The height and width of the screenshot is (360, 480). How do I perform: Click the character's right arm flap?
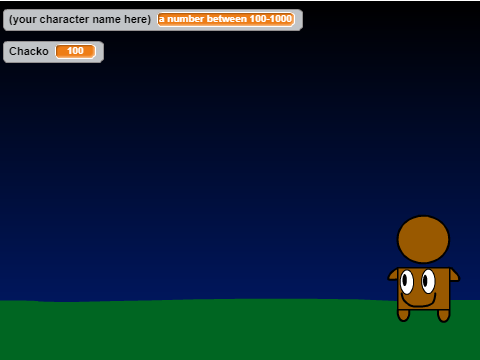(x=455, y=275)
